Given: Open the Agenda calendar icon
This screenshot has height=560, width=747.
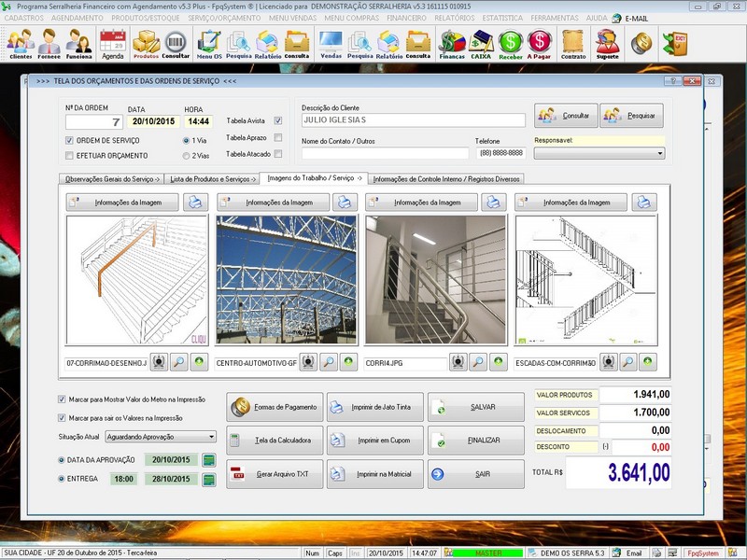Looking at the screenshot, I should pyautogui.click(x=112, y=44).
